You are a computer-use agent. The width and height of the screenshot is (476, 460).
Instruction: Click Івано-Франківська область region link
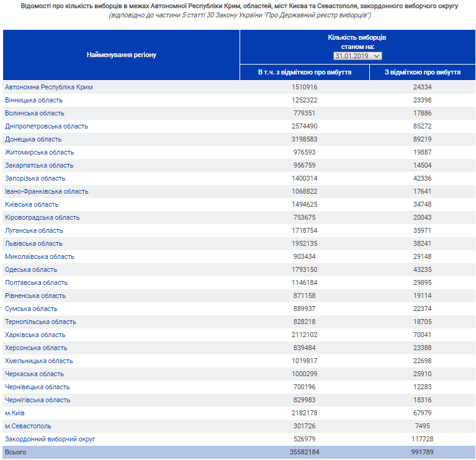(x=47, y=192)
